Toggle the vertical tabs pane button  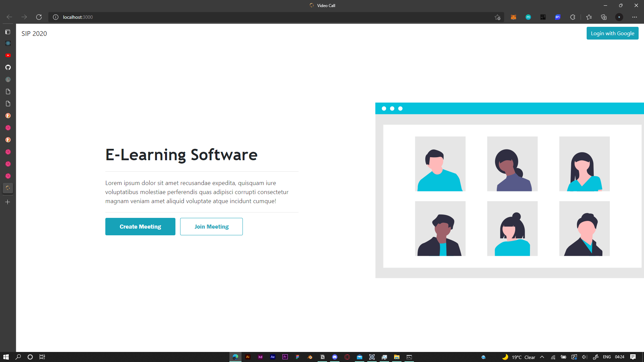click(x=8, y=32)
